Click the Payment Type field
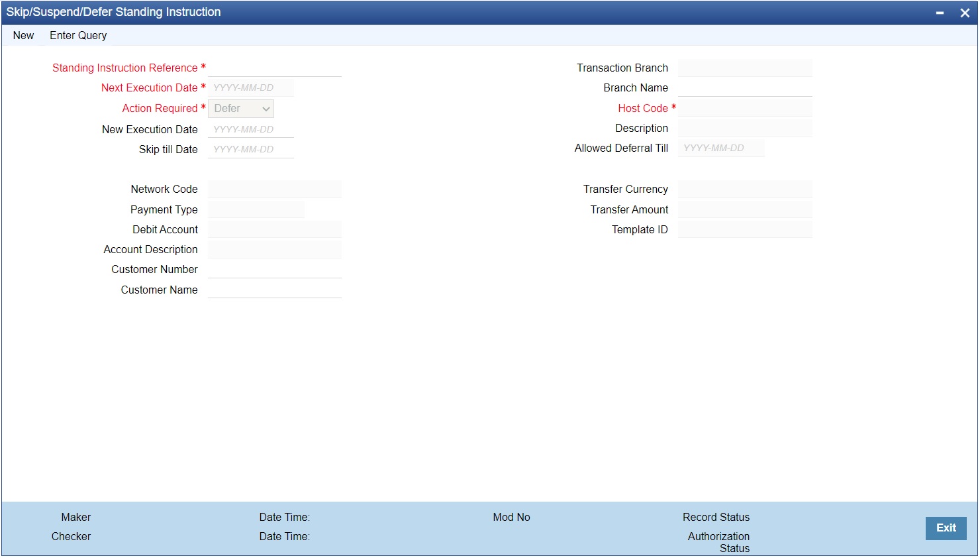980x558 pixels. (x=256, y=209)
